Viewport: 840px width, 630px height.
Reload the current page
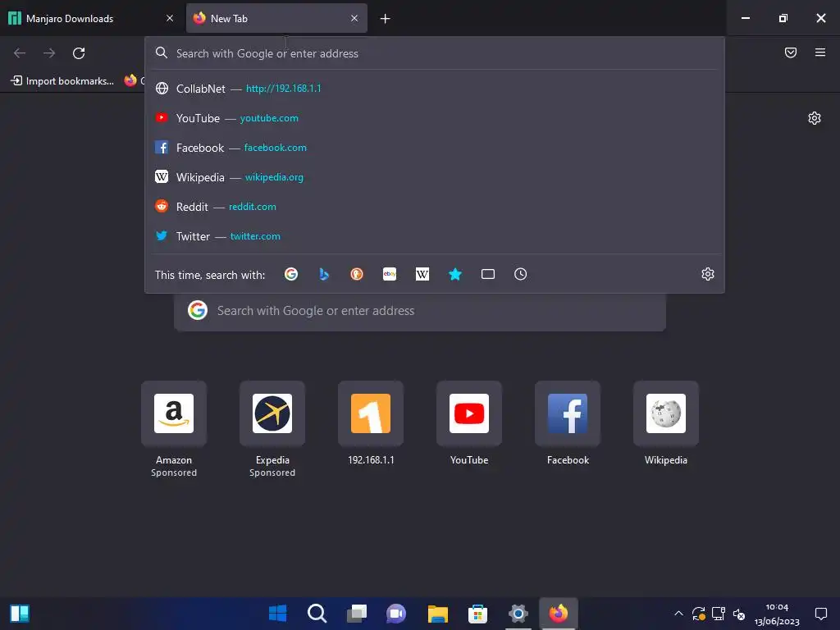pos(79,53)
